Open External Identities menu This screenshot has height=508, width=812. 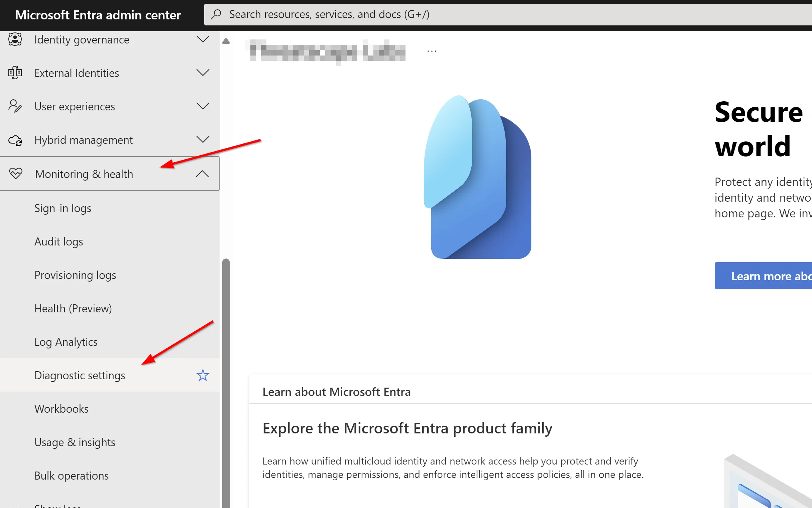(x=109, y=73)
